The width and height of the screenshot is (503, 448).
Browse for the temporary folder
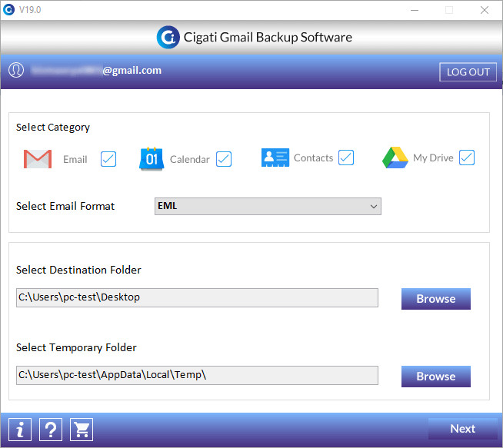436,377
